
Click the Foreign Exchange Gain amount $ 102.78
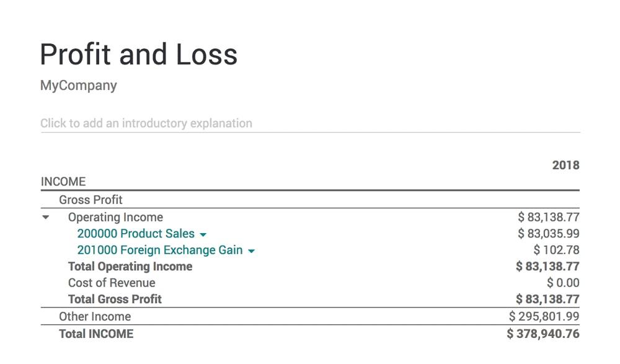click(x=556, y=250)
